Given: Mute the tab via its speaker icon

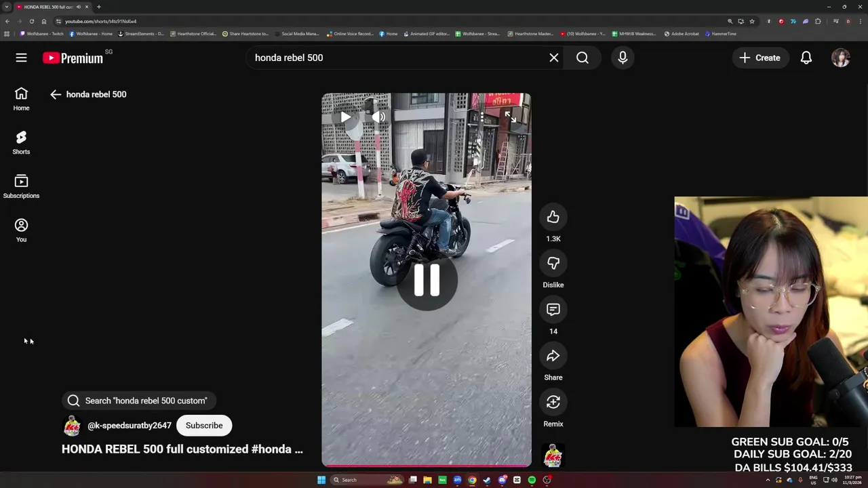Looking at the screenshot, I should click(79, 7).
